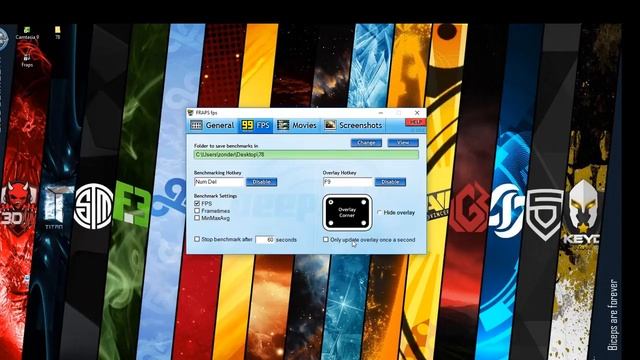The width and height of the screenshot is (640, 360).
Task: Disable the Overlay Hotkey
Action: [x=390, y=182]
